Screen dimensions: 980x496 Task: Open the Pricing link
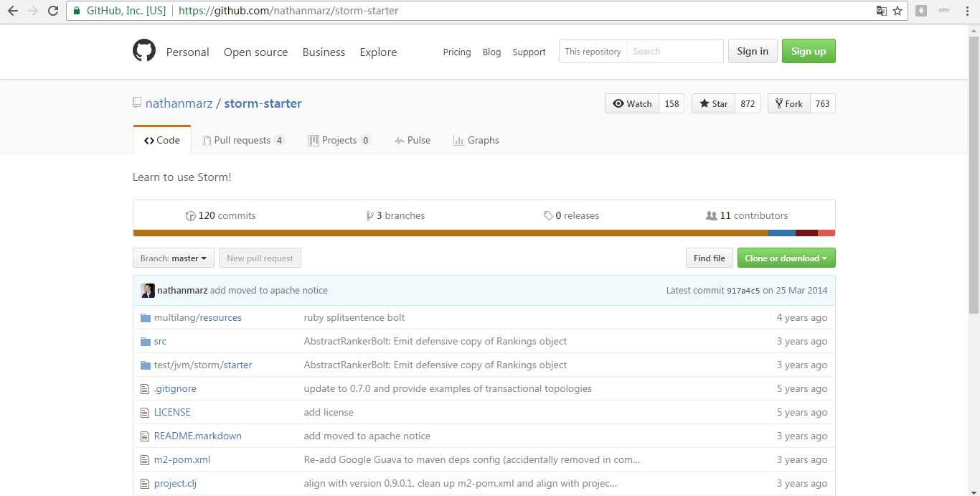457,52
